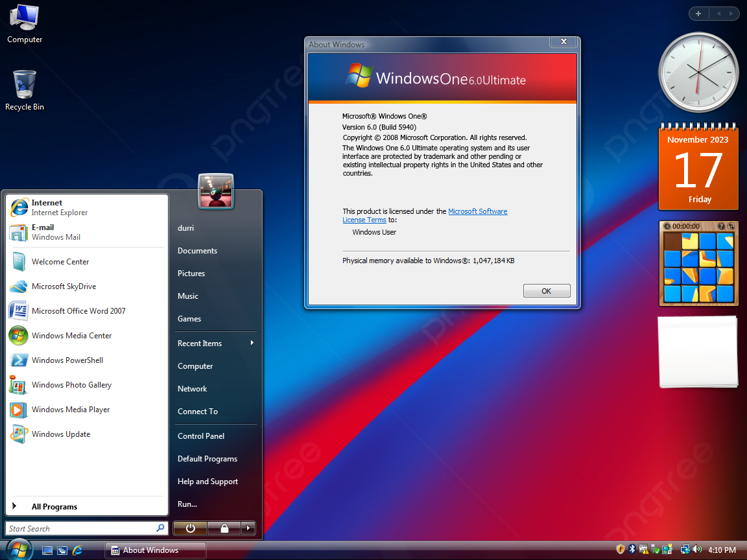Image resolution: width=747 pixels, height=560 pixels.
Task: Expand the Recent Items submenu arrow
Action: pyautogui.click(x=252, y=343)
